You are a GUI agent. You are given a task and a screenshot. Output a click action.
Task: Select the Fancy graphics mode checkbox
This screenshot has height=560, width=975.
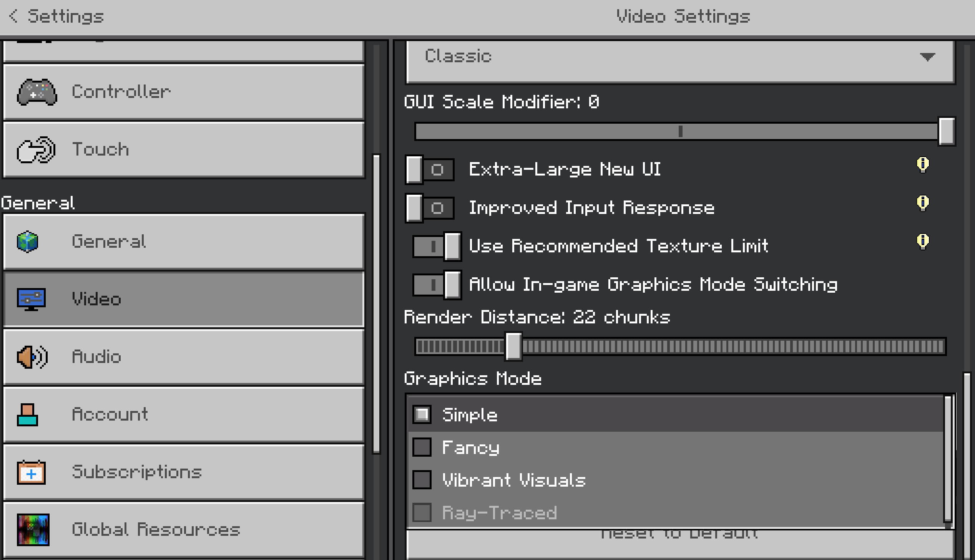(422, 447)
